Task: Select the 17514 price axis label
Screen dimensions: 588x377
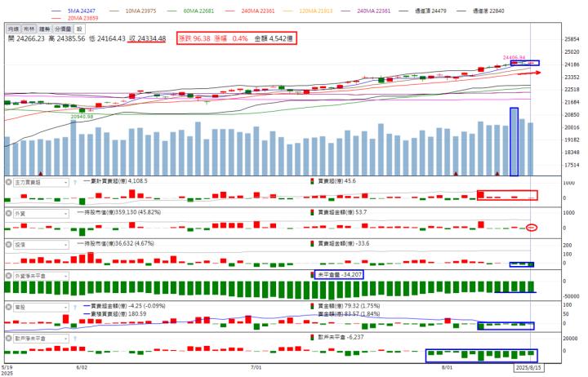Action: (572, 165)
